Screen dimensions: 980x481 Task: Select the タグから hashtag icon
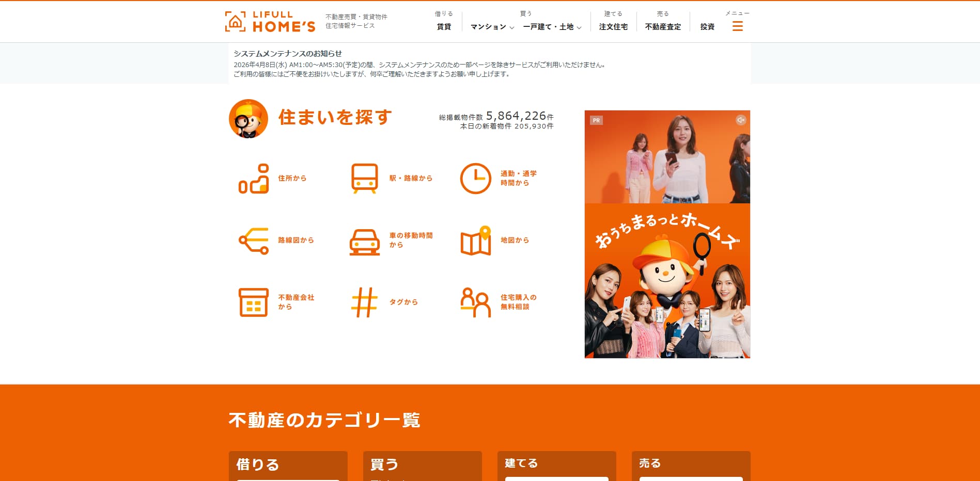(x=365, y=302)
